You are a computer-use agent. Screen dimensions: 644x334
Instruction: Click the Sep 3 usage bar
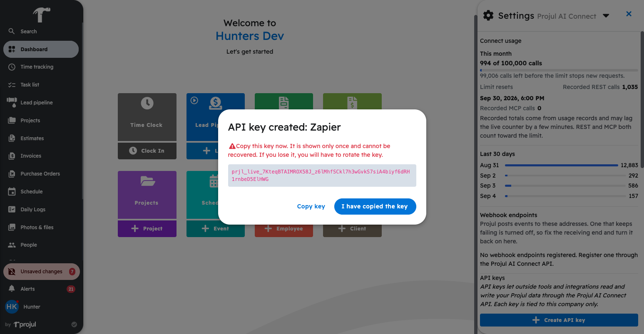(x=565, y=186)
